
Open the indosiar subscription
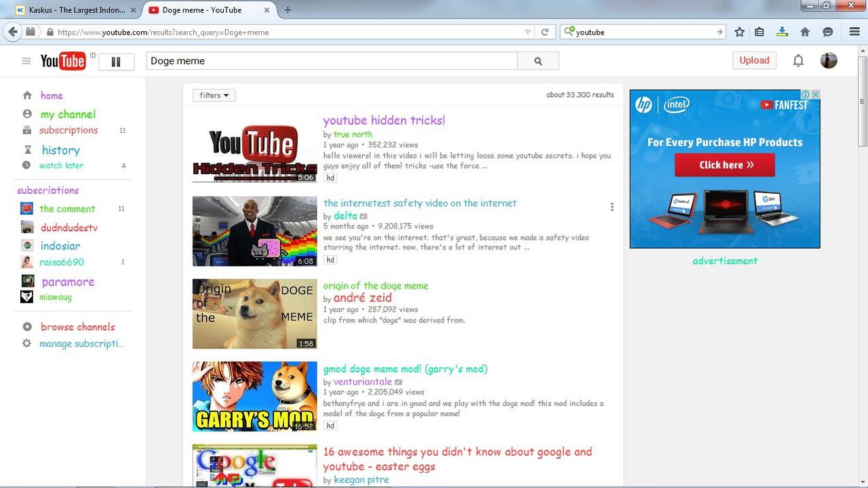point(60,246)
